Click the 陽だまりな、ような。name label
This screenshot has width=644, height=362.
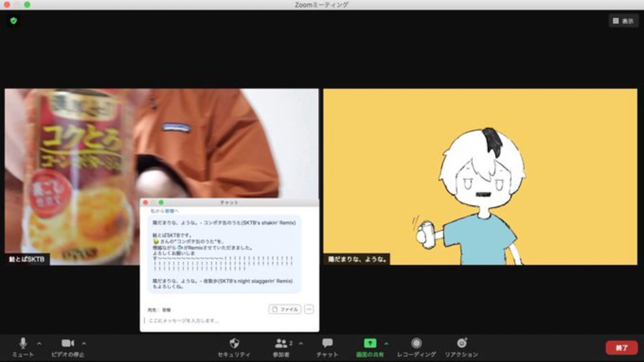pos(357,259)
